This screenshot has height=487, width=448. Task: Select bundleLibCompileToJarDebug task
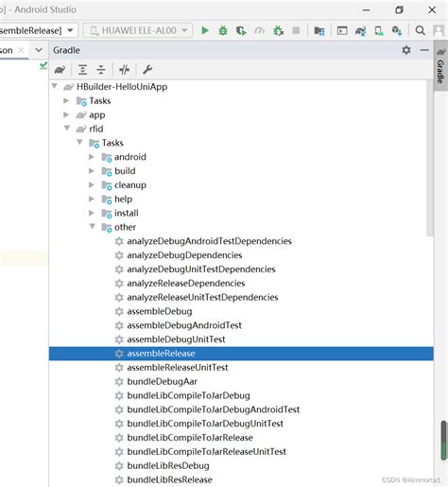188,395
